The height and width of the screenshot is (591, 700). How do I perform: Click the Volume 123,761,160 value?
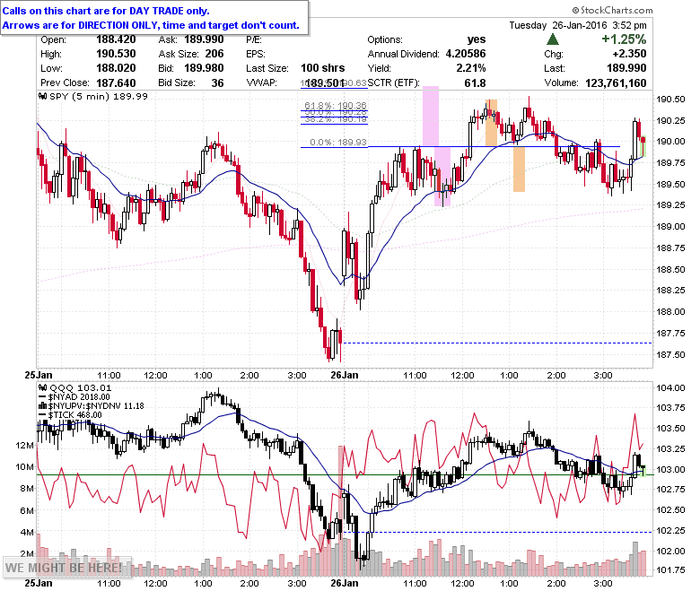point(616,83)
